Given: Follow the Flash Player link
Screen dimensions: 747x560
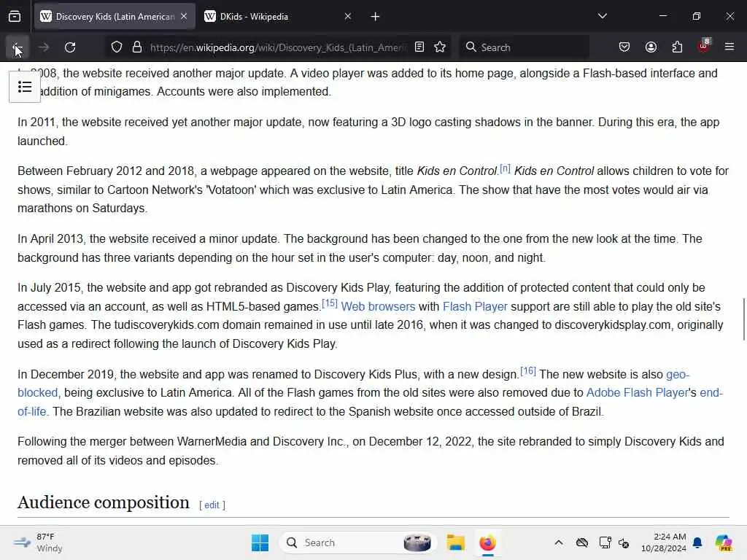Looking at the screenshot, I should click(x=475, y=307).
